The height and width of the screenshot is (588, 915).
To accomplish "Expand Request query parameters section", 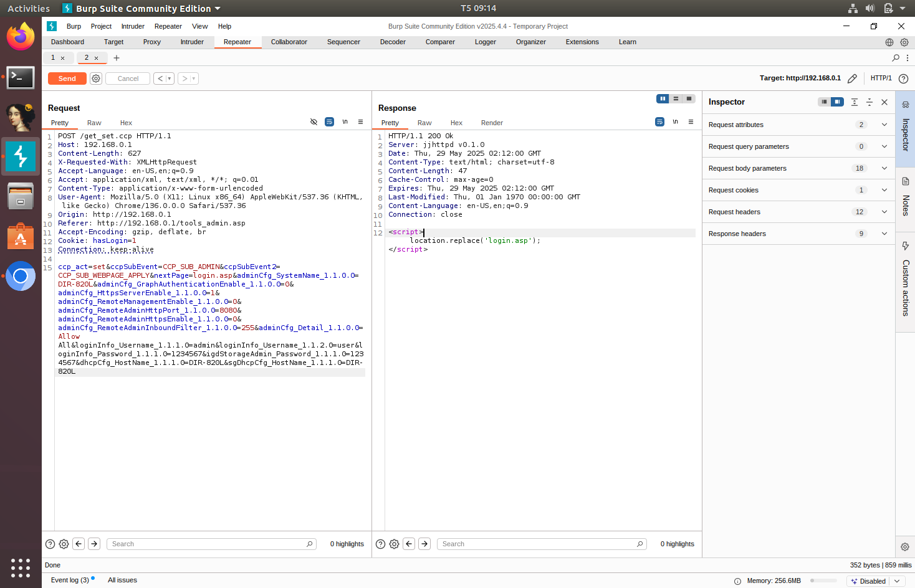I will tap(798, 146).
